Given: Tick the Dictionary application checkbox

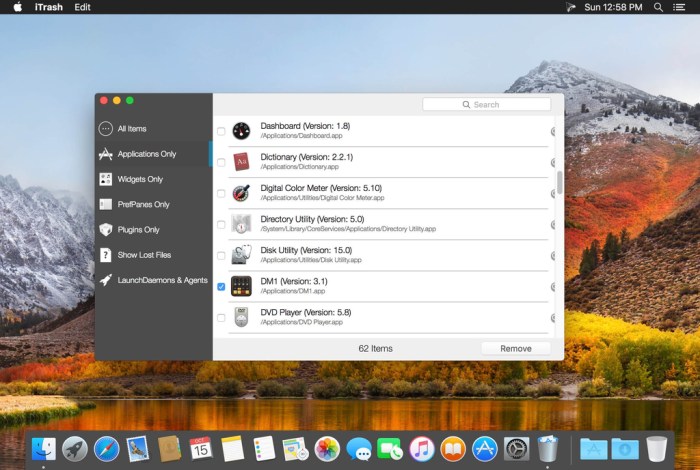Looking at the screenshot, I should coord(221,162).
